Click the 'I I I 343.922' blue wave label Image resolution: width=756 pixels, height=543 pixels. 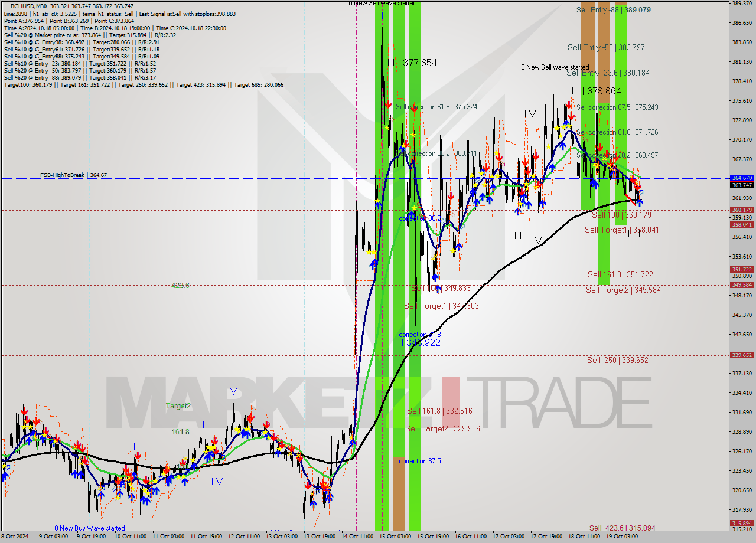pyautogui.click(x=415, y=342)
